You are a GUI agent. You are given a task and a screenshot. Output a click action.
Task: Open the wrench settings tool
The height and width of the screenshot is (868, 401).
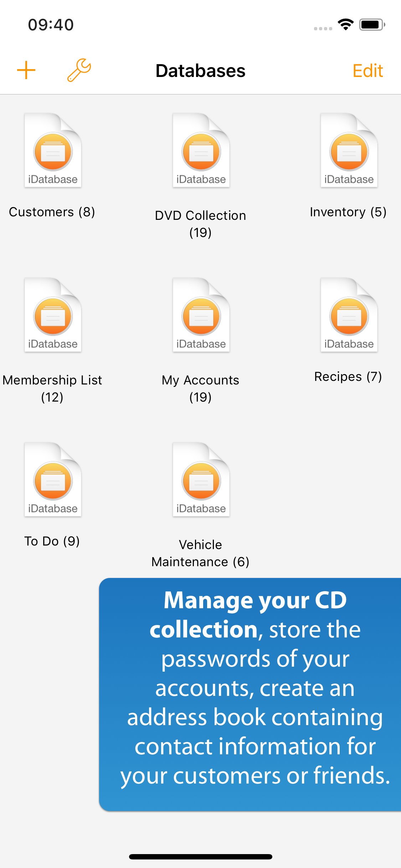(79, 70)
